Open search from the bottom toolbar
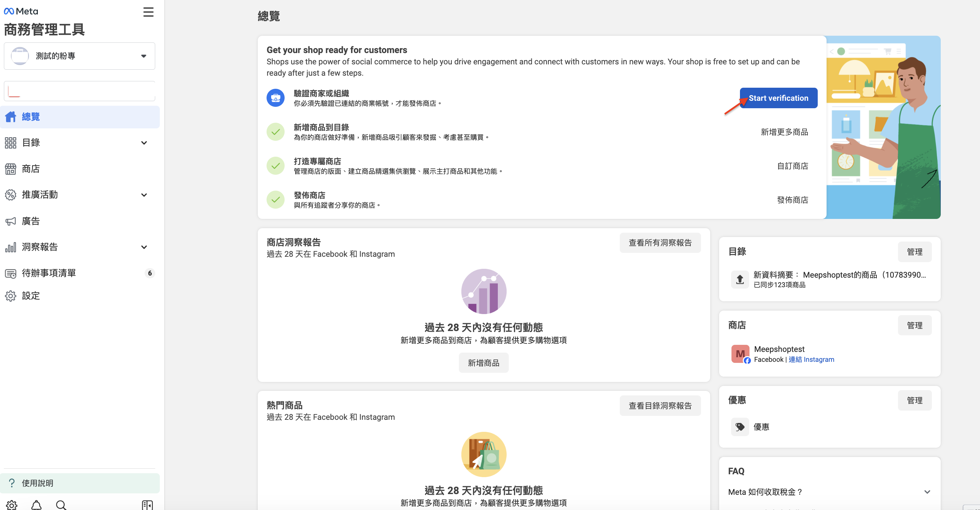Viewport: 980px width, 510px height. click(61, 505)
